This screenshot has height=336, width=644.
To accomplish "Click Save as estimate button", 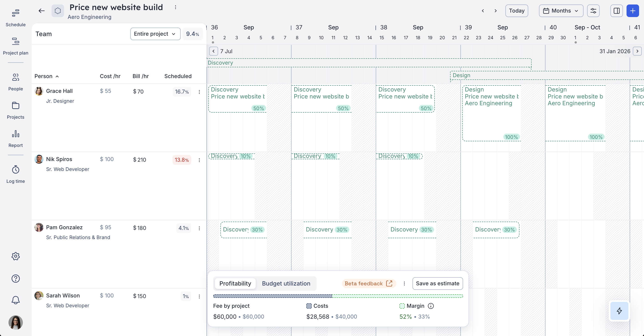I will pyautogui.click(x=438, y=284).
